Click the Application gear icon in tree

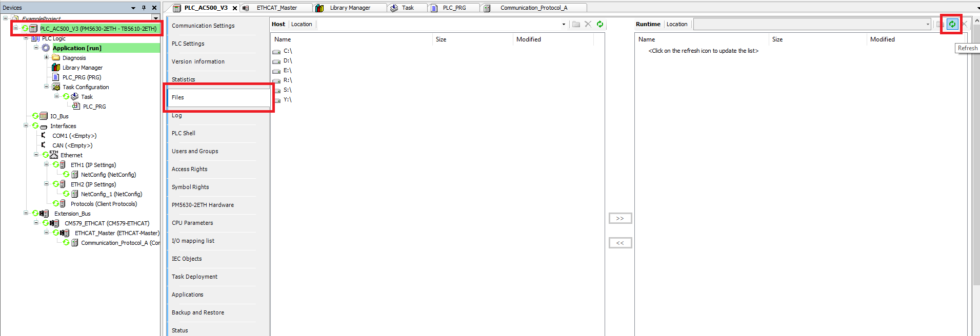point(46,48)
